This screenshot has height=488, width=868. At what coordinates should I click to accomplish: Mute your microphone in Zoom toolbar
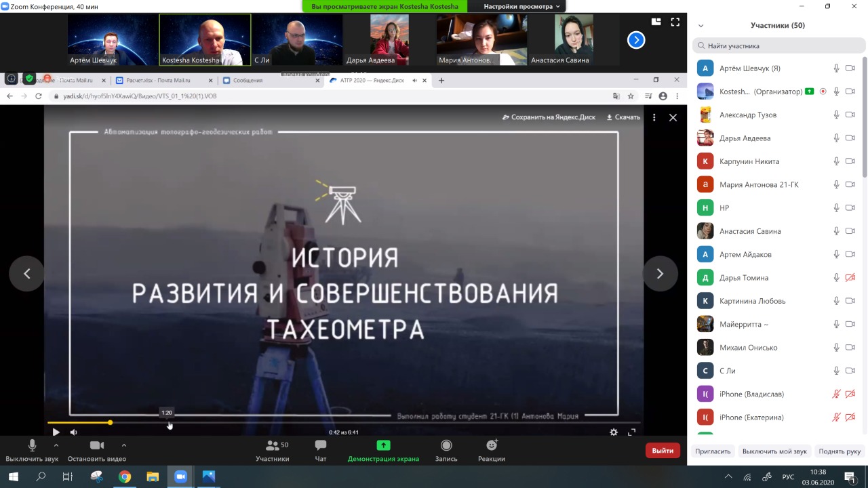[32, 451]
